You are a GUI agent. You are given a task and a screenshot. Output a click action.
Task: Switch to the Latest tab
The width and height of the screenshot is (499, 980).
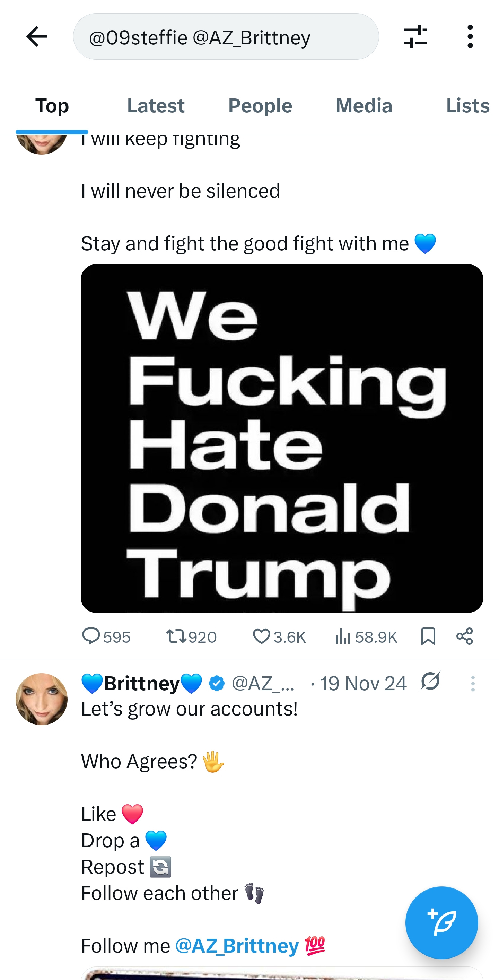pyautogui.click(x=156, y=106)
